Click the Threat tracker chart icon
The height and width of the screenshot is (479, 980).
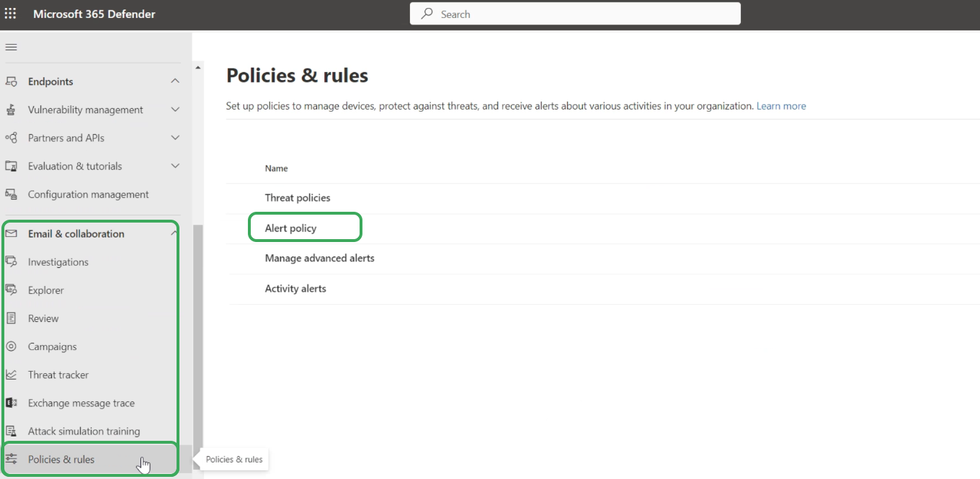point(11,375)
